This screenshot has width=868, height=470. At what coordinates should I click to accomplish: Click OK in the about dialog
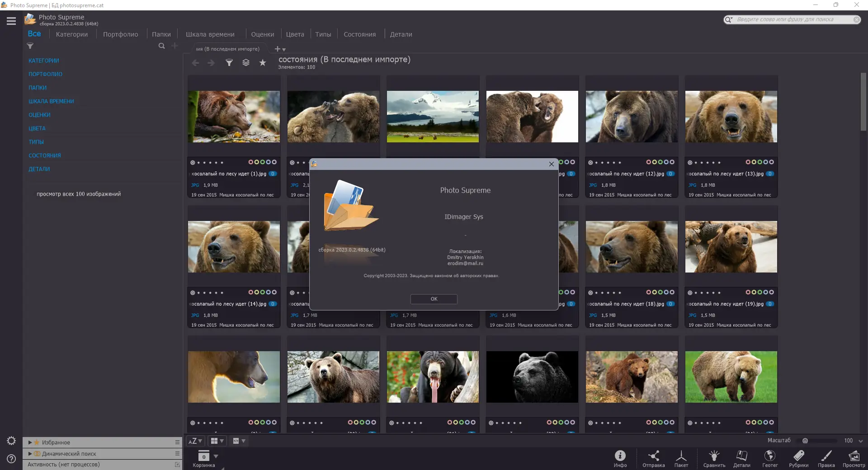pos(434,299)
